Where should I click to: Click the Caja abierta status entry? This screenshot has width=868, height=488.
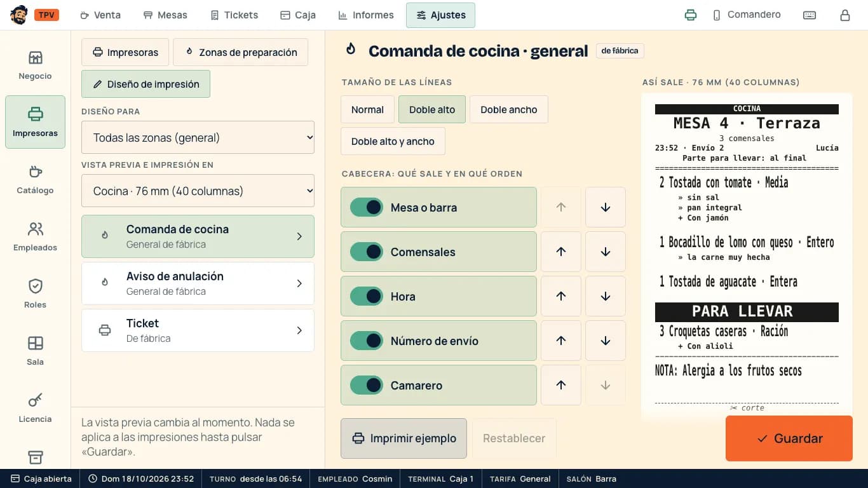[x=41, y=478]
